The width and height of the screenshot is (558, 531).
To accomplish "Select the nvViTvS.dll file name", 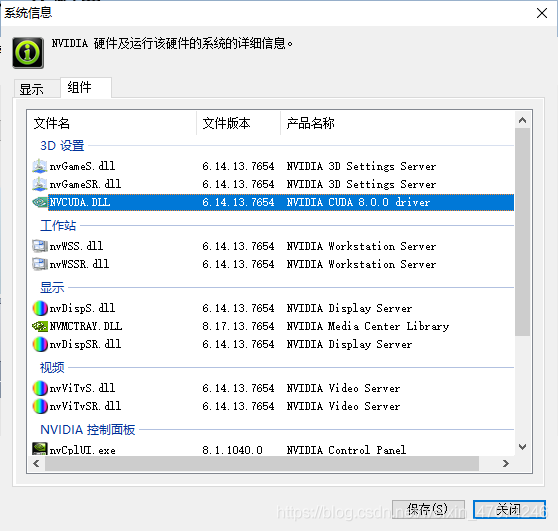I will pos(82,388).
